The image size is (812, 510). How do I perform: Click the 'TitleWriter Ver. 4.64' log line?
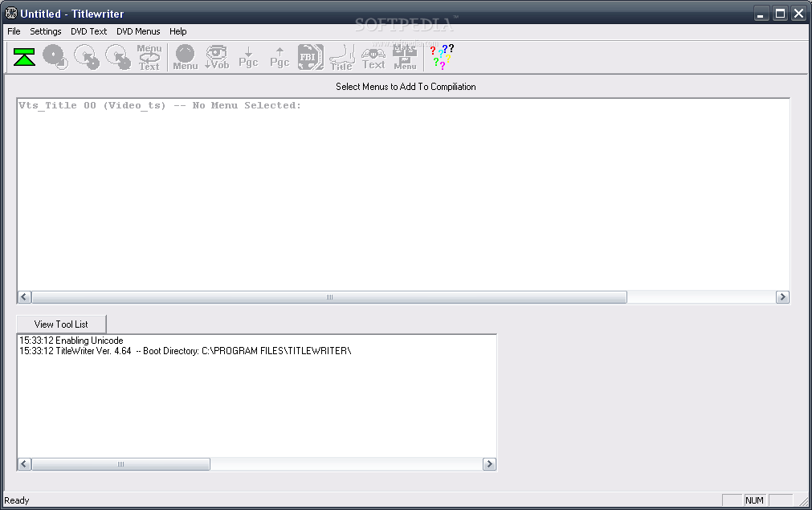[185, 350]
